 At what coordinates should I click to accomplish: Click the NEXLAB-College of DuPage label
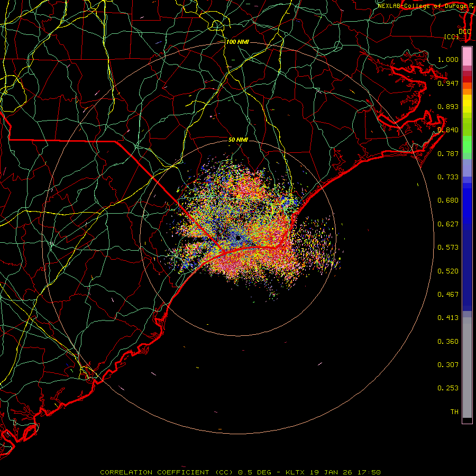point(422,6)
